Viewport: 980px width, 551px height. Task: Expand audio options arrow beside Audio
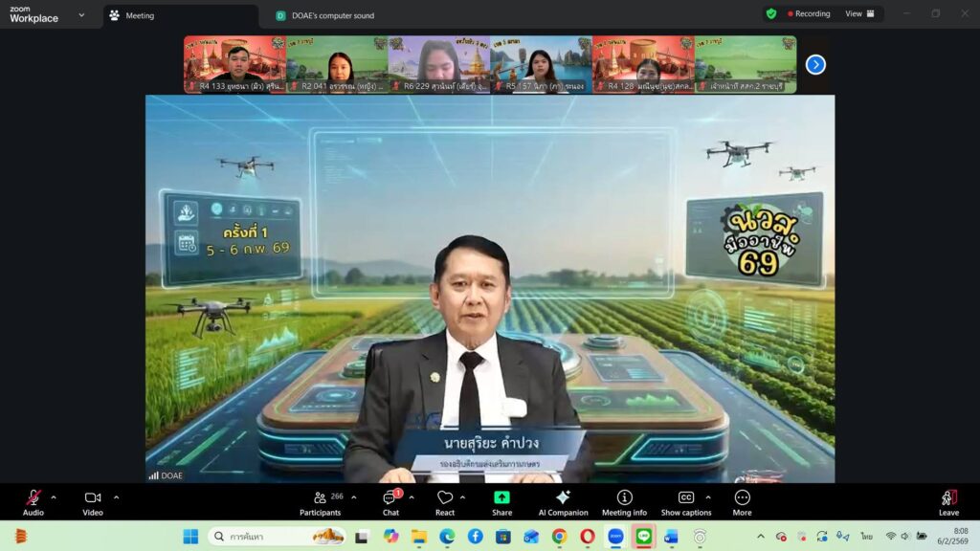tap(54, 497)
